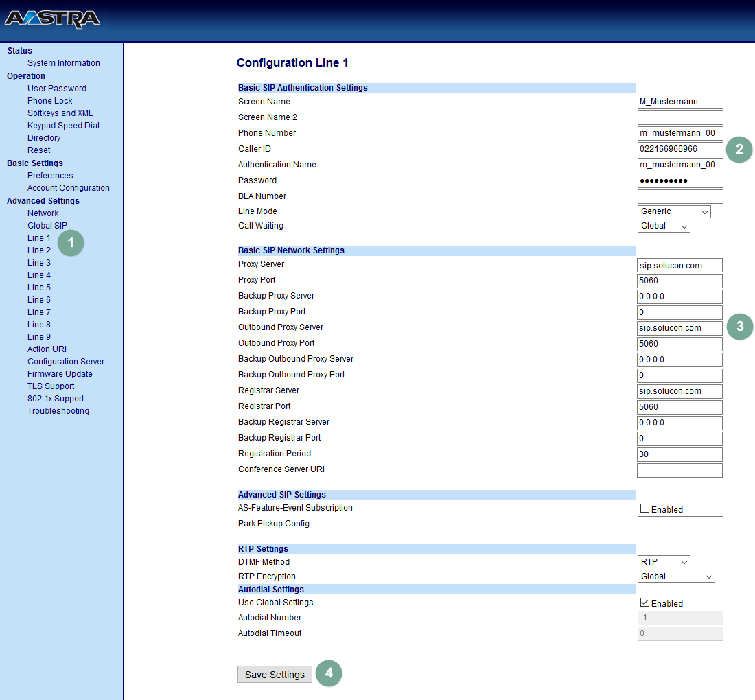Open System Information under Status

(64, 63)
